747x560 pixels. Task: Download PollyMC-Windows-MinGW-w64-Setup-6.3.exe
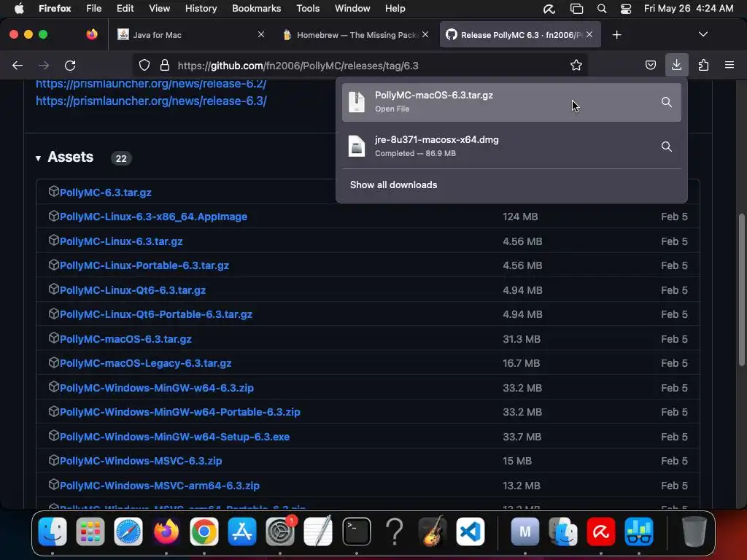pos(174,437)
